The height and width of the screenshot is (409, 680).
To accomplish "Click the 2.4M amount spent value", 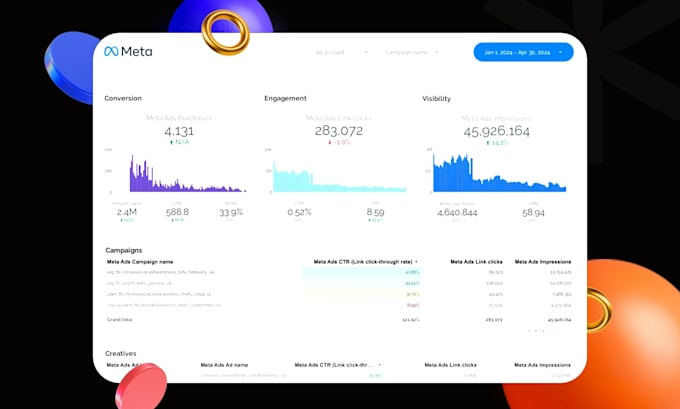I will [x=127, y=212].
